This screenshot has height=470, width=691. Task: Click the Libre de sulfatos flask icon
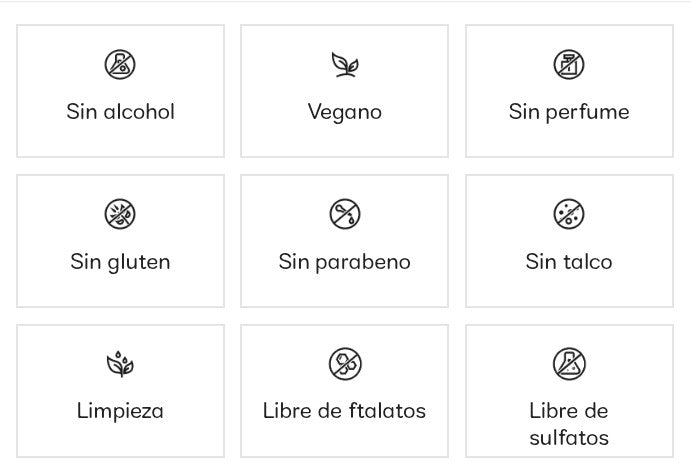point(569,364)
